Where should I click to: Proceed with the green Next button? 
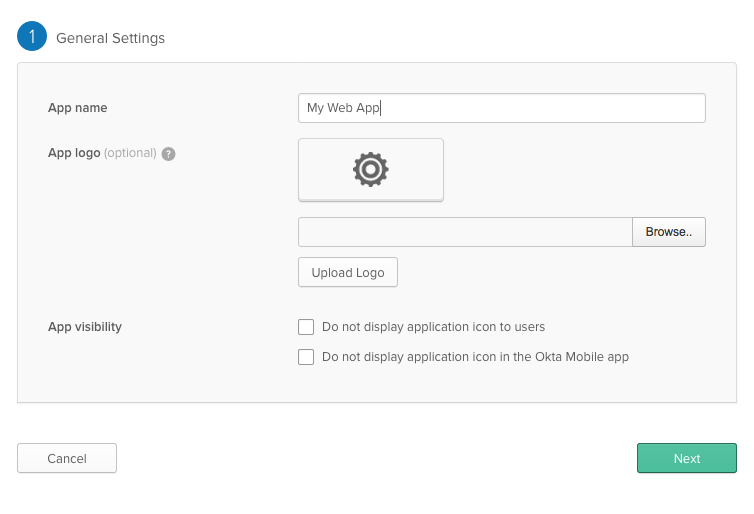point(687,458)
